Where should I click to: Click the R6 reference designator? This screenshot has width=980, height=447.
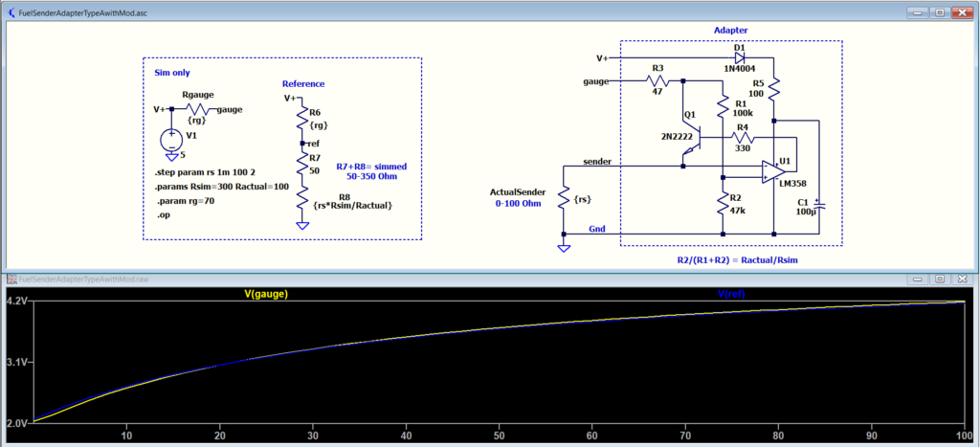tap(315, 113)
